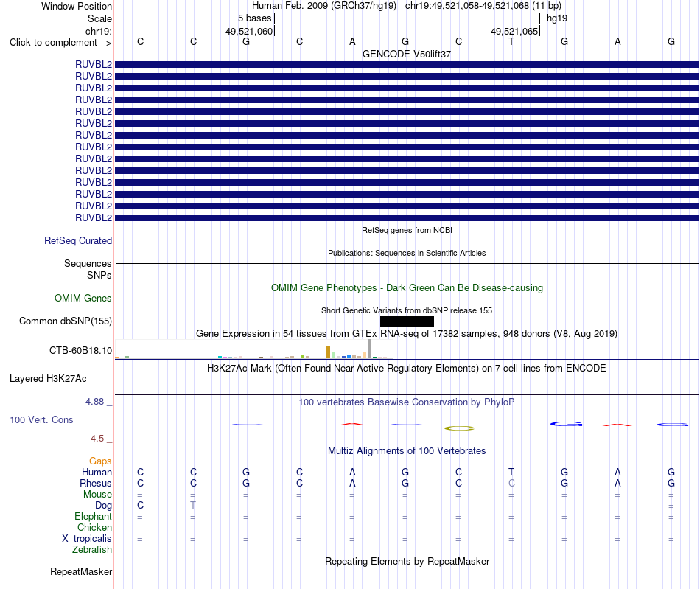Click the 'CTB-60B18.10' GTEx gene label
The width and height of the screenshot is (700, 589).
(x=80, y=351)
